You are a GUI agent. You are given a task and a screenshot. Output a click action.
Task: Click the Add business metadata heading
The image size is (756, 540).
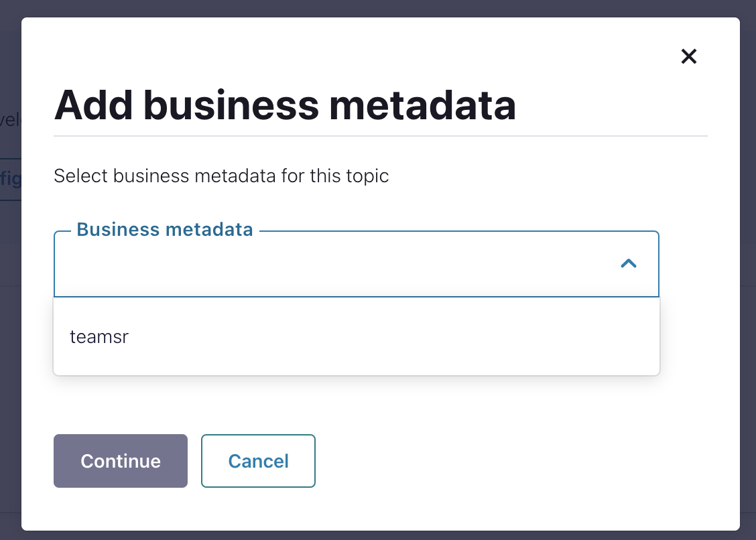285,105
